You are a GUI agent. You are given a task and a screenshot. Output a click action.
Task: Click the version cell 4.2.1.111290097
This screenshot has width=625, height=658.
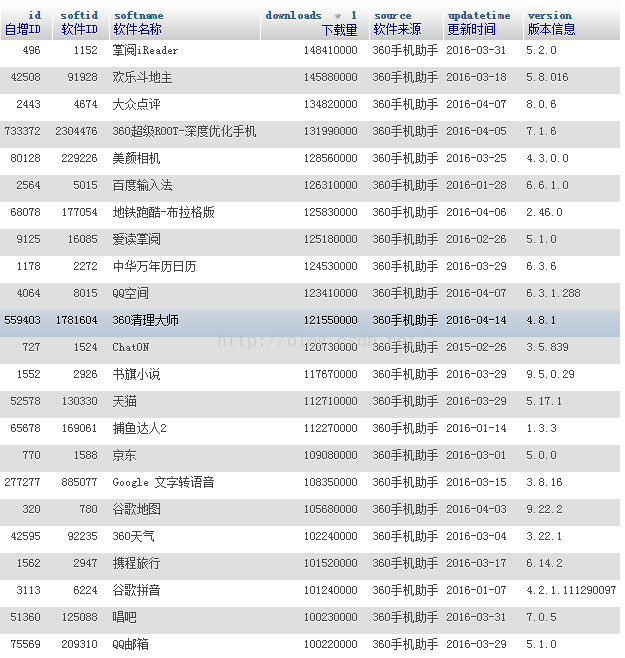coord(571,590)
